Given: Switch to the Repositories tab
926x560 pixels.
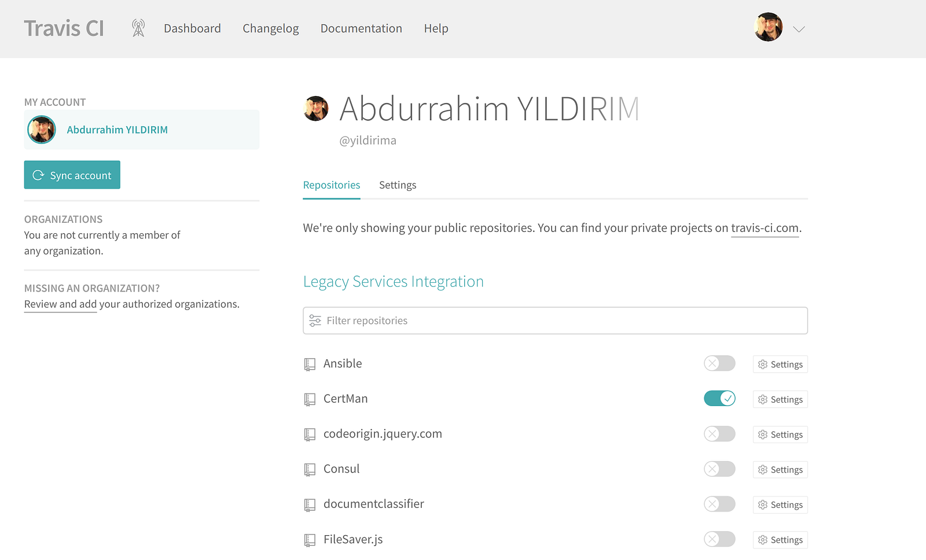Looking at the screenshot, I should point(332,185).
